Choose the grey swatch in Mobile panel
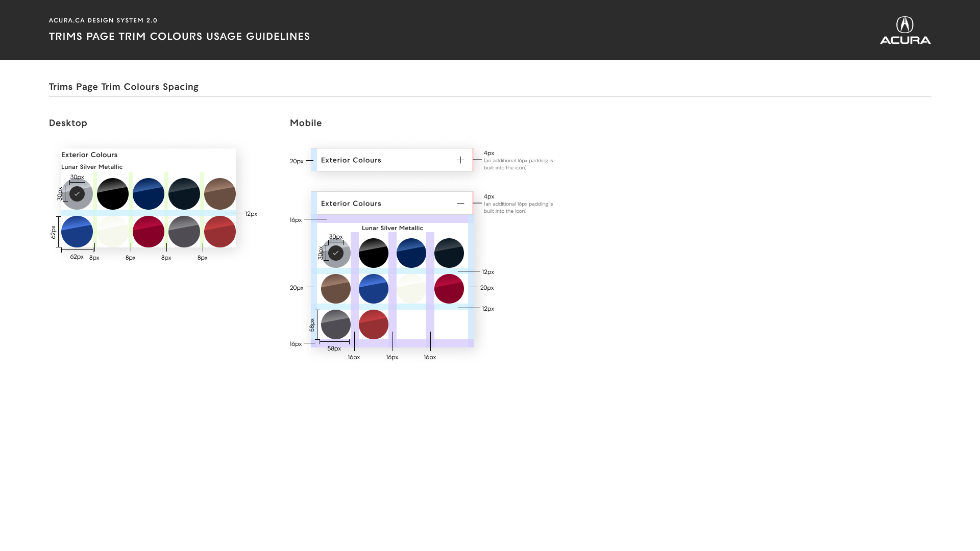This screenshot has width=980, height=551. (336, 324)
